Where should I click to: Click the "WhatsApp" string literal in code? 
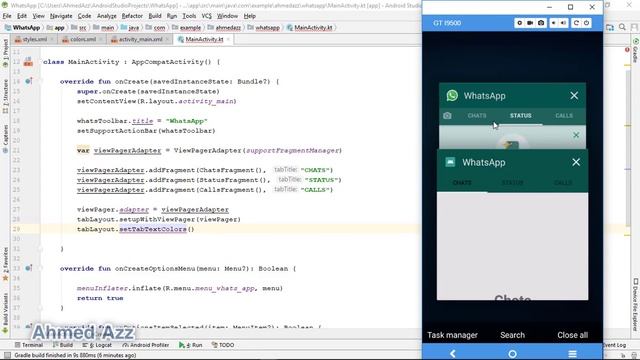187,121
